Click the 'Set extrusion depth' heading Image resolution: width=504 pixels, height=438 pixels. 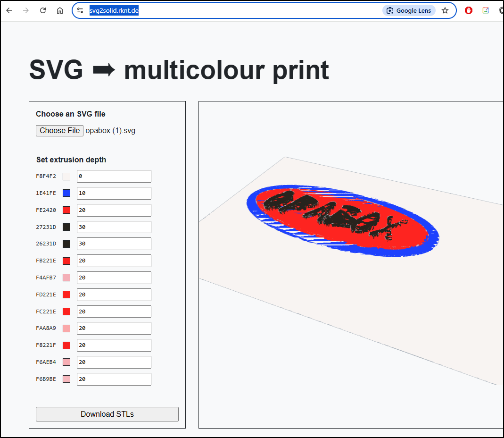point(71,160)
